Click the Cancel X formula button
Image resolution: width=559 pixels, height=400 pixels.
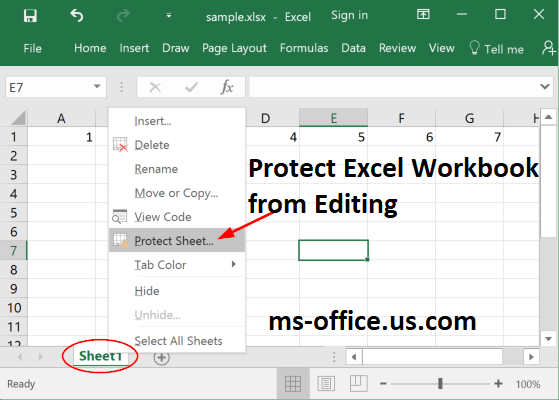tap(155, 87)
